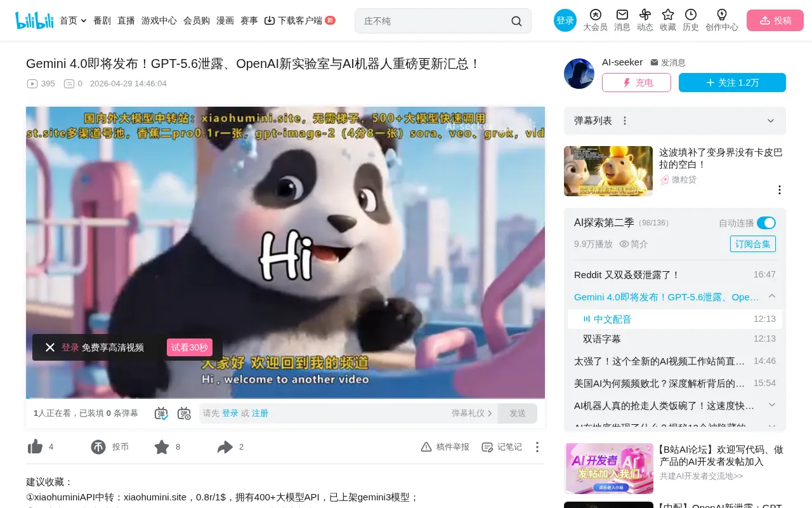The height and width of the screenshot is (508, 812).
Task: Open the 番剧 nav item
Action: tap(102, 20)
